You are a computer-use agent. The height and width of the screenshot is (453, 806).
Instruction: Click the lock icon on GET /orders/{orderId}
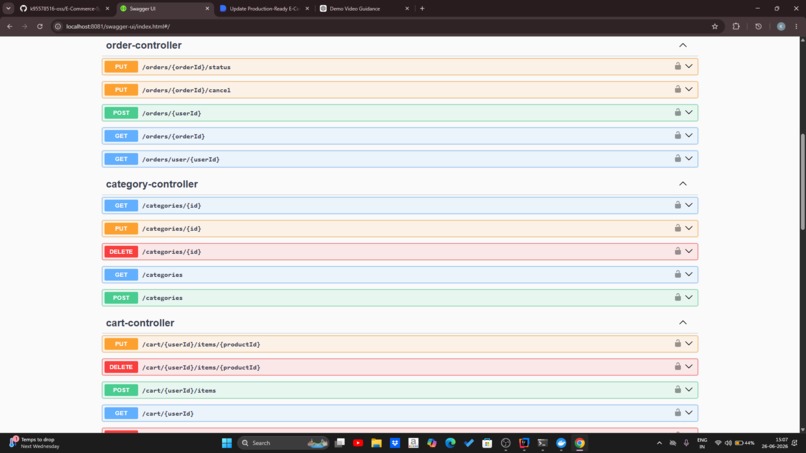point(677,136)
